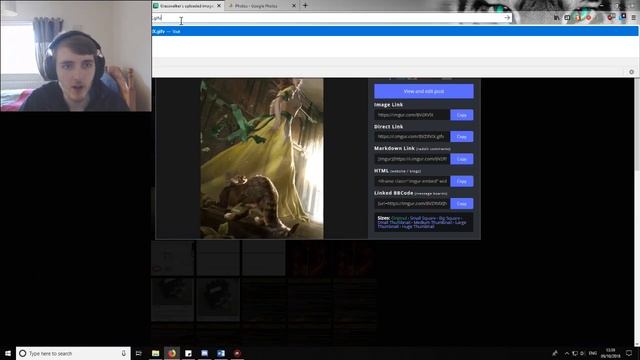Switch to the Google Photos tab

tap(262, 6)
